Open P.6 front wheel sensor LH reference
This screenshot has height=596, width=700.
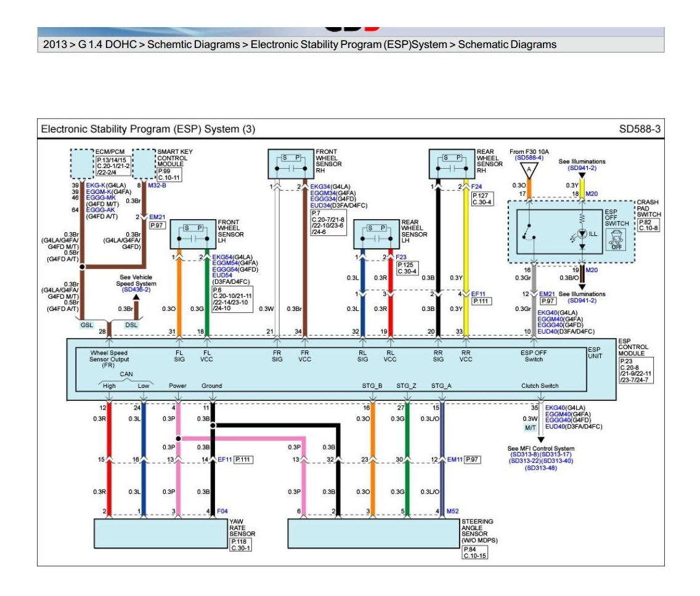[x=232, y=299]
